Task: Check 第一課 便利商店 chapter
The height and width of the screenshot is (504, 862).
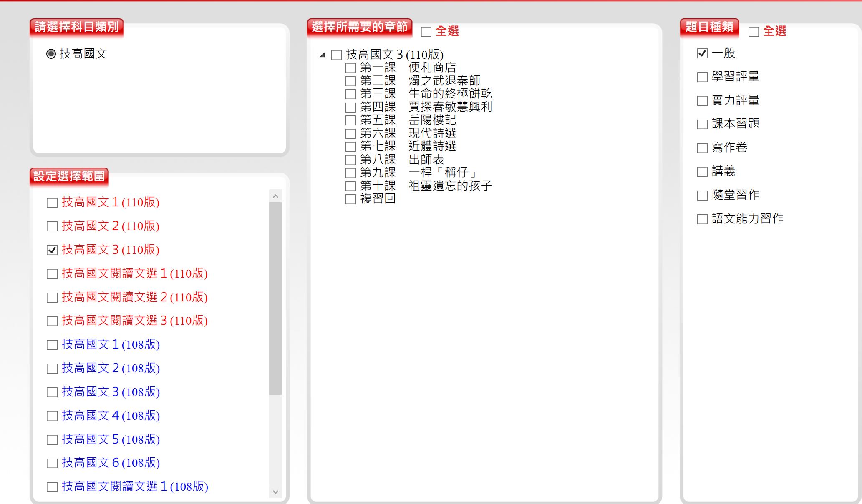Action: [351, 68]
